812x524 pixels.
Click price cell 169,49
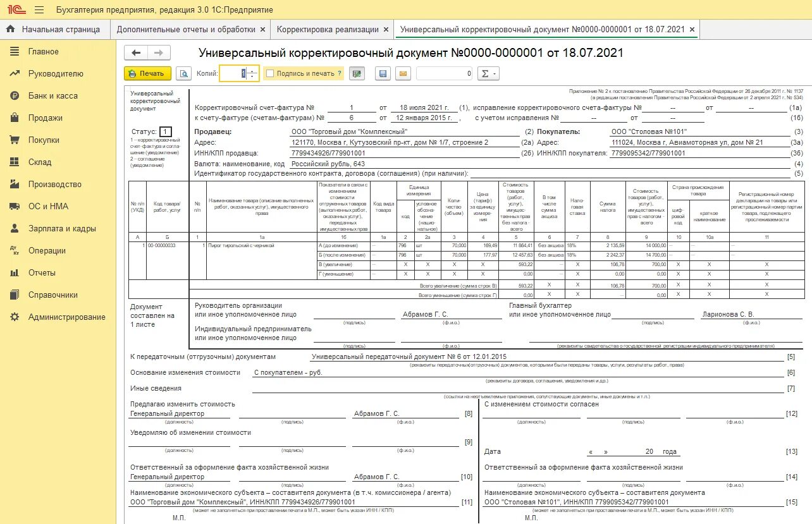point(483,245)
